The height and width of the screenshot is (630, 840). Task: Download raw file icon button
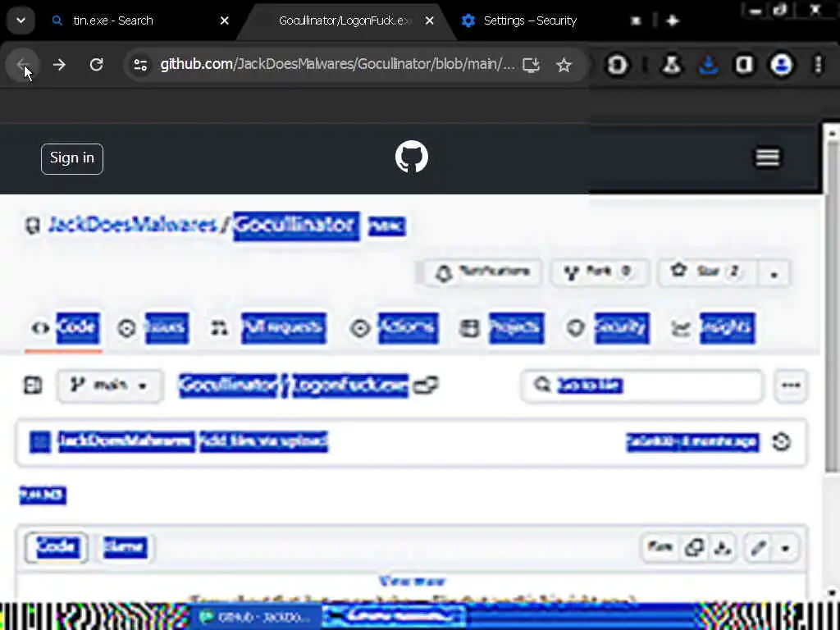(722, 547)
